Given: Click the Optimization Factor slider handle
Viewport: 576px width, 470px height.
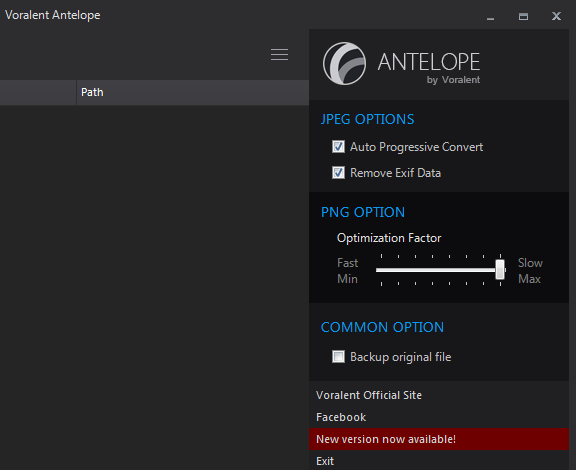Looking at the screenshot, I should 500,269.
